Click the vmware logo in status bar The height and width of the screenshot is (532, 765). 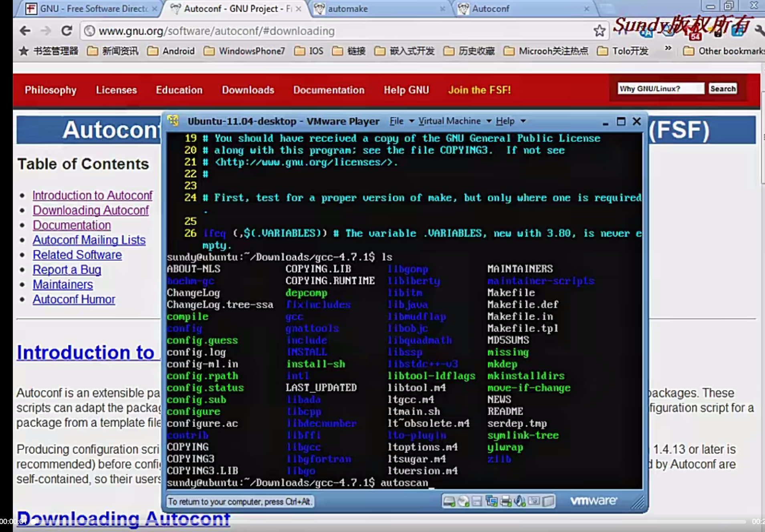pyautogui.click(x=593, y=501)
